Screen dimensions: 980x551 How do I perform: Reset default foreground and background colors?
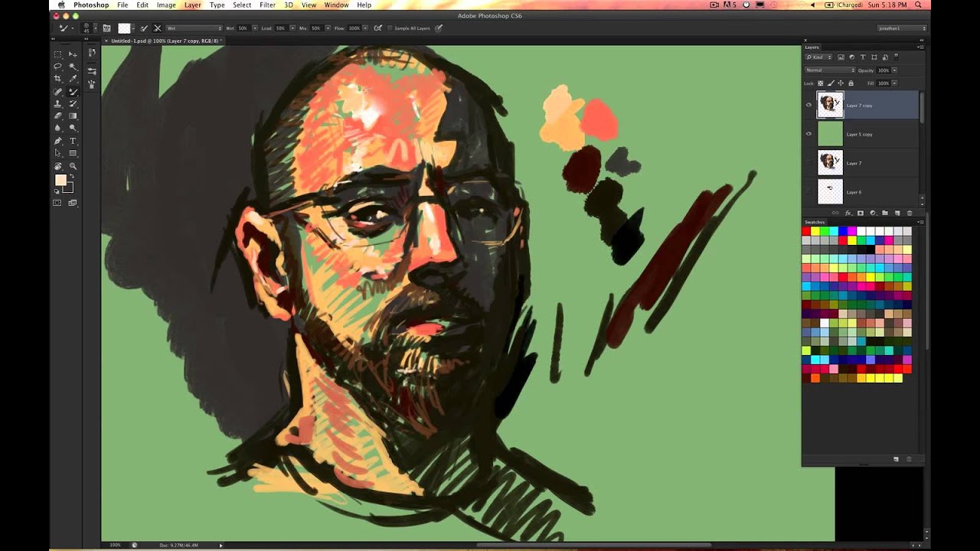pyautogui.click(x=57, y=191)
